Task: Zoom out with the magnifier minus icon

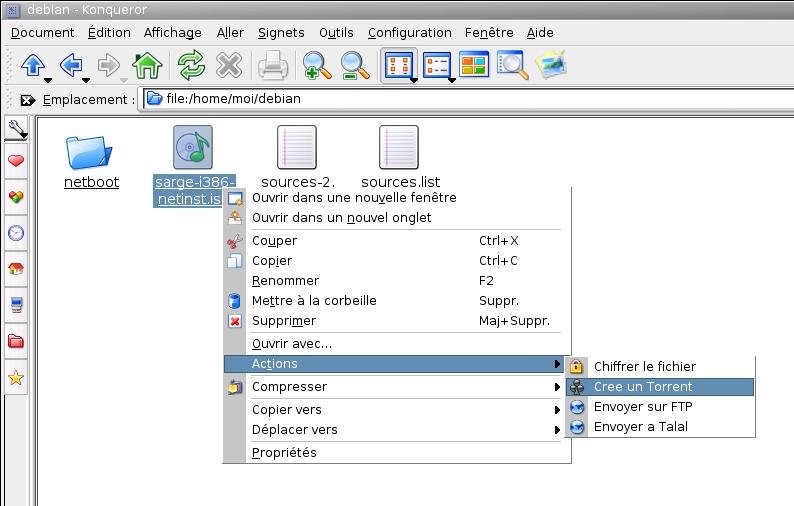Action: 355,66
